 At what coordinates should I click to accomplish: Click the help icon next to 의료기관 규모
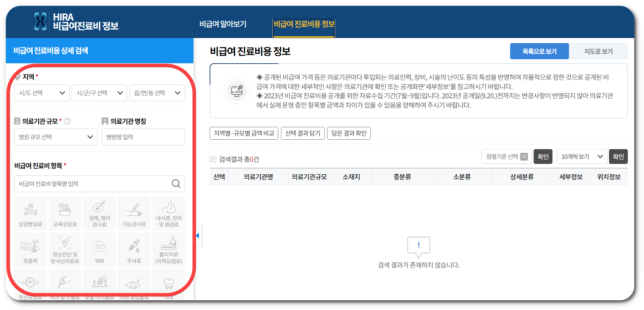coord(67,121)
